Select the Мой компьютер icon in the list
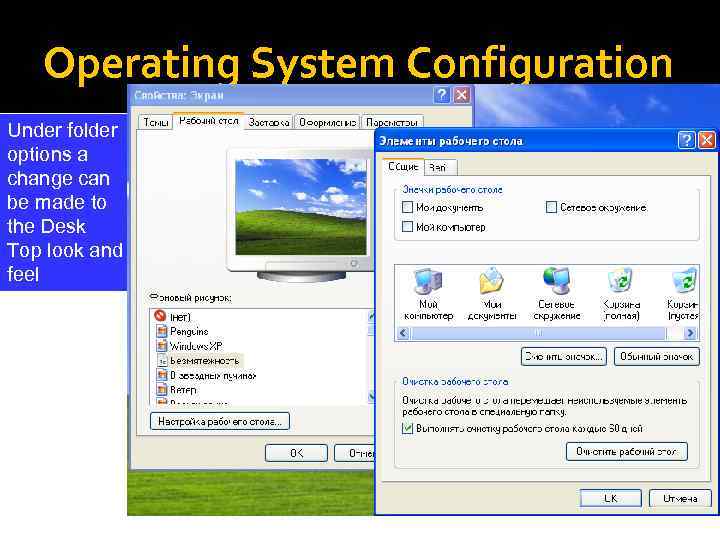 [x=428, y=293]
